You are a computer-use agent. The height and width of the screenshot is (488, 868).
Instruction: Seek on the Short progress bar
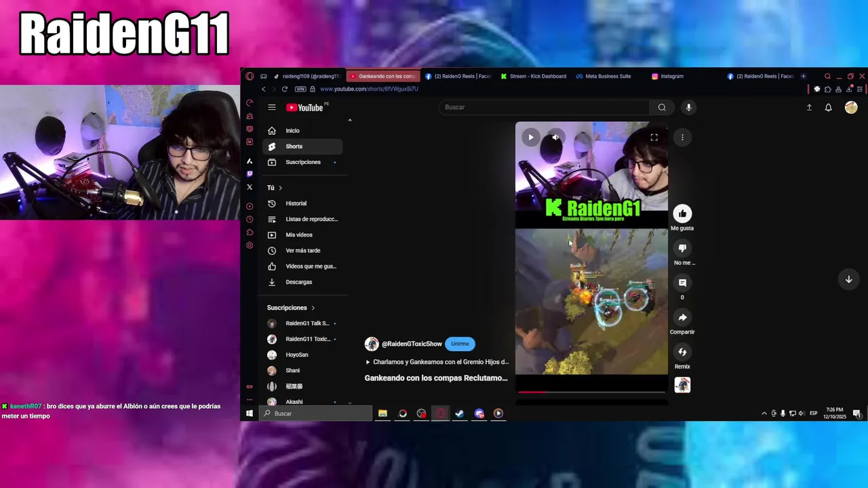pyautogui.click(x=592, y=391)
